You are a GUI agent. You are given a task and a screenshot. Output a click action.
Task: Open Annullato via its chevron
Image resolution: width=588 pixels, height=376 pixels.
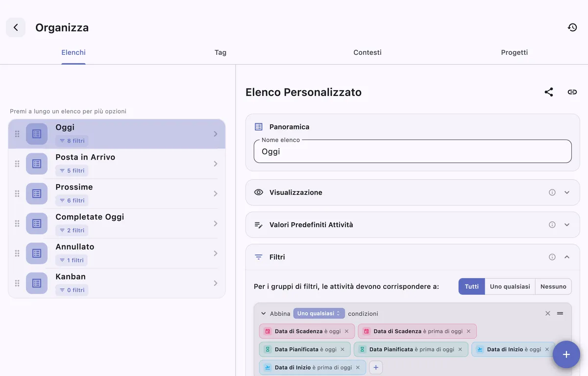pyautogui.click(x=216, y=254)
